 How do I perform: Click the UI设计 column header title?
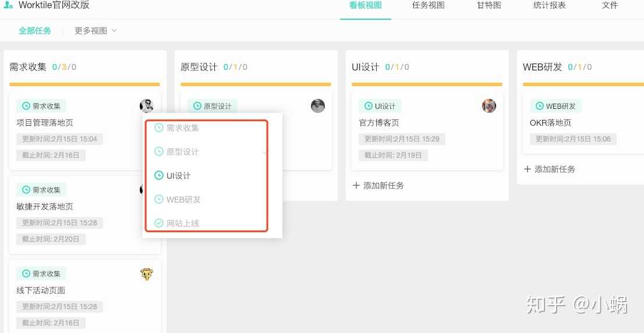pos(365,67)
